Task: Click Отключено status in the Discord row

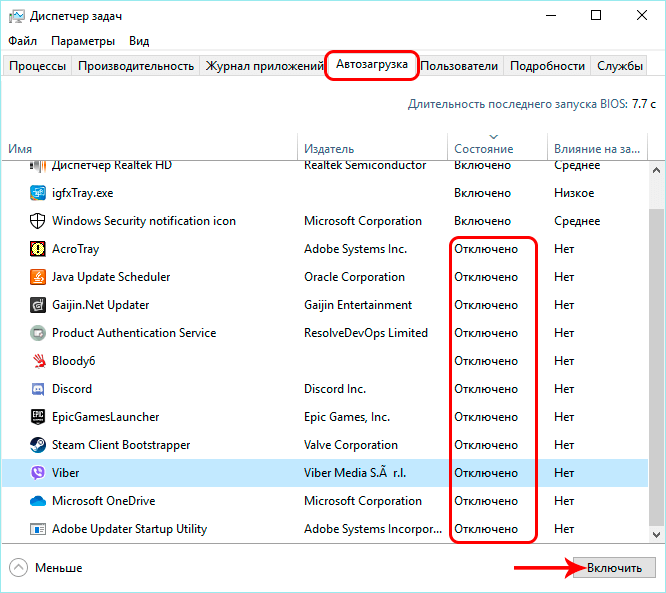Action: [x=486, y=389]
